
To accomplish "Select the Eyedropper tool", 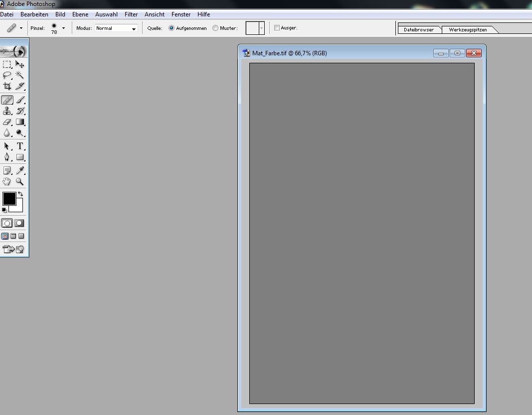I will [20, 170].
